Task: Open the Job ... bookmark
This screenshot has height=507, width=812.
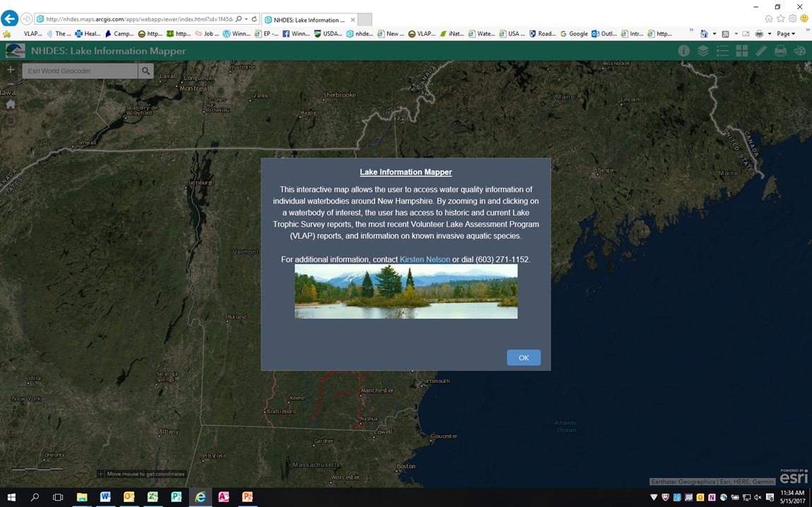Action: pos(207,34)
